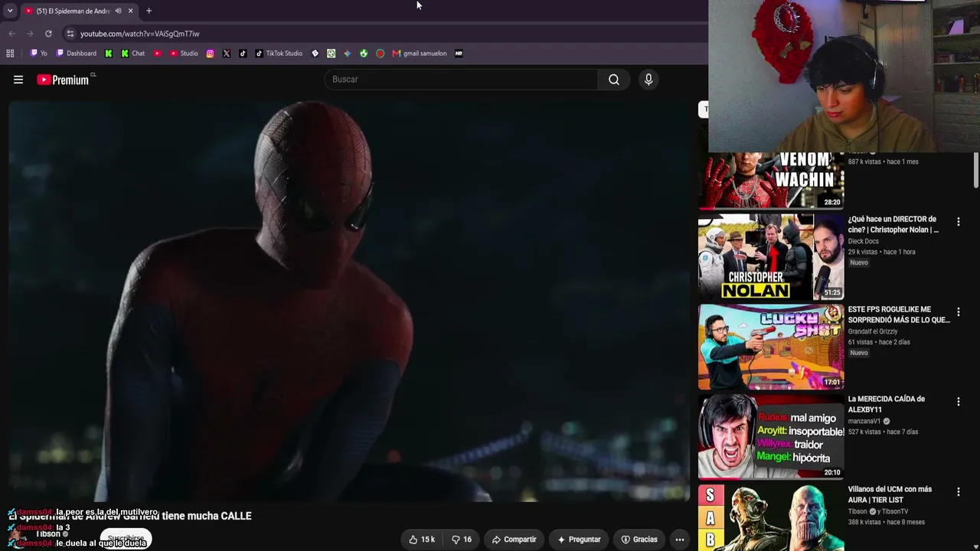Open options for Villanos del UCM video
Screen dimensions: 980x551
click(958, 492)
